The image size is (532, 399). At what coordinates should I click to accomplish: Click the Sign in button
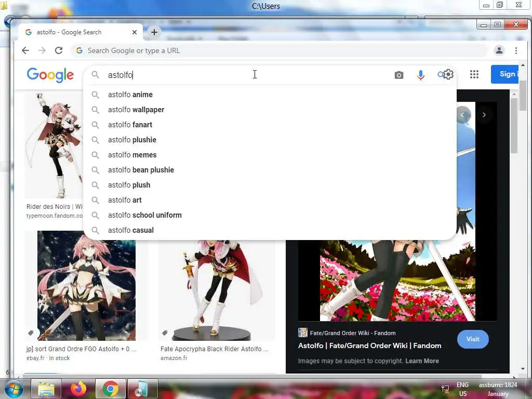tap(504, 74)
